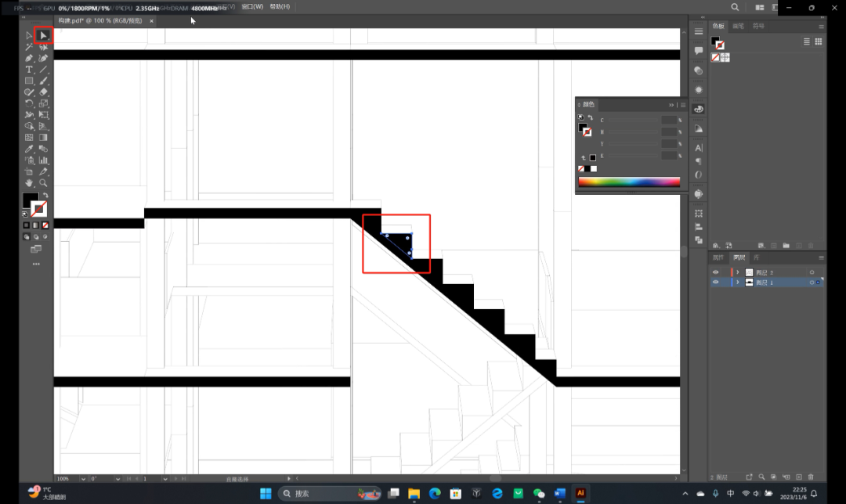
Task: Set toolbar paint mode to None
Action: coord(45,225)
